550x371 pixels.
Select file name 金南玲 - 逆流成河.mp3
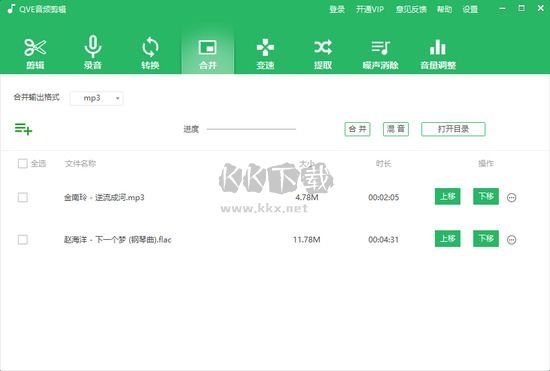(x=104, y=197)
